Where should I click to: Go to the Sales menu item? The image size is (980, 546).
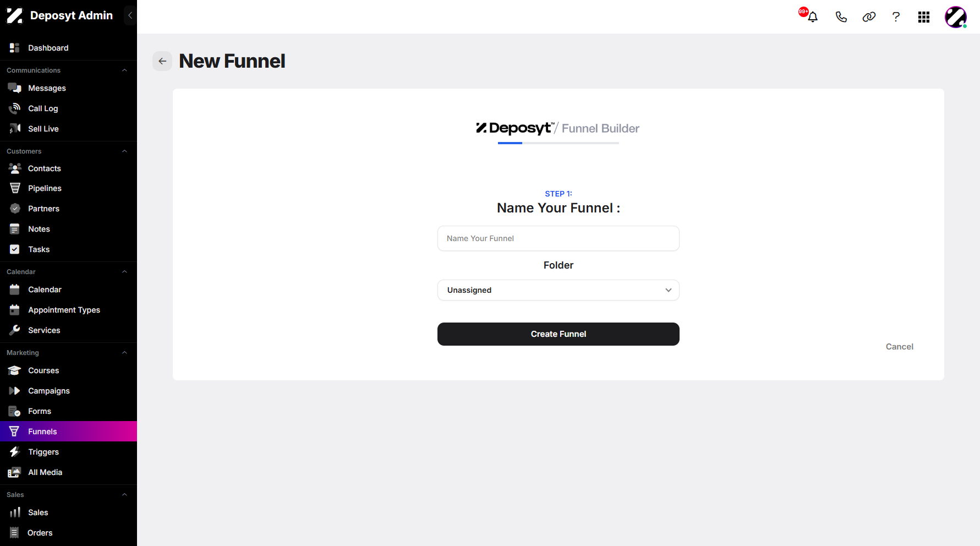[x=68, y=512]
